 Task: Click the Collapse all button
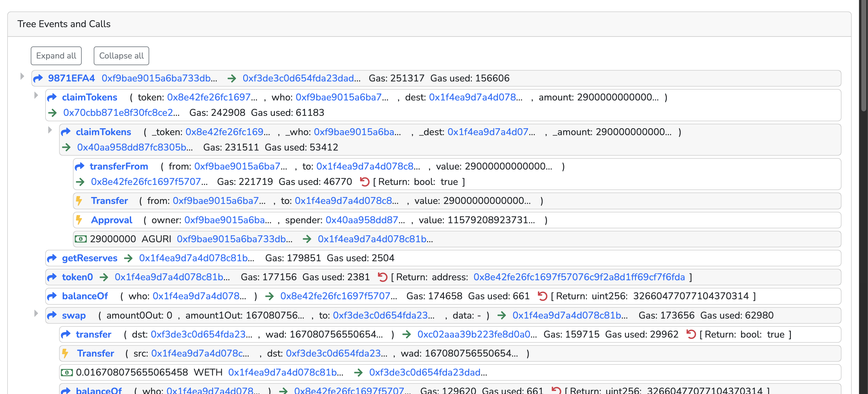[121, 56]
